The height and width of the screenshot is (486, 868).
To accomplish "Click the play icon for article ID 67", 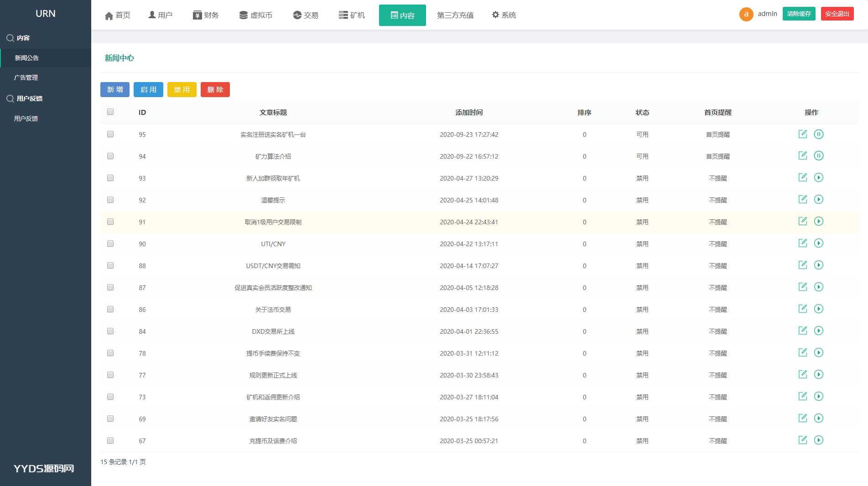I will pyautogui.click(x=819, y=440).
